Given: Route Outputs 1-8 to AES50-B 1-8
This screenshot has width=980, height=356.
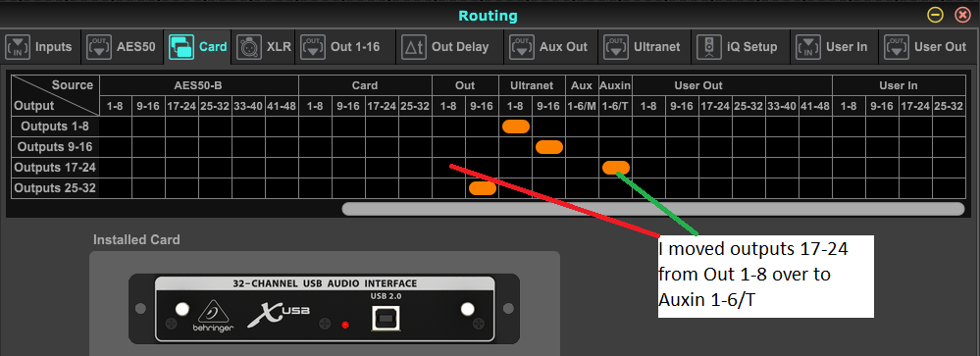Looking at the screenshot, I should click(x=116, y=127).
